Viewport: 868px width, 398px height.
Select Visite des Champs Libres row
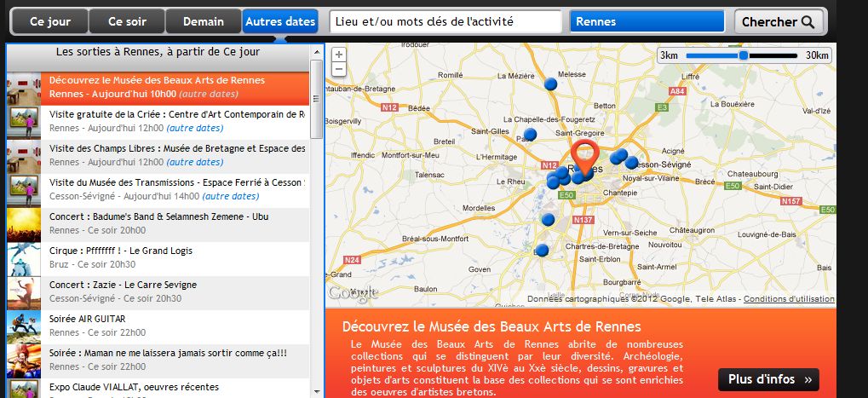158,156
